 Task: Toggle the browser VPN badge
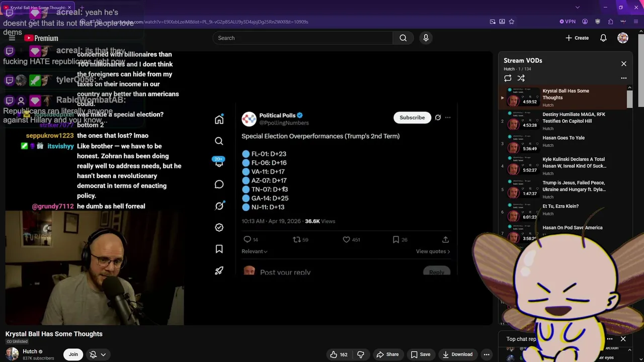[568, 22]
